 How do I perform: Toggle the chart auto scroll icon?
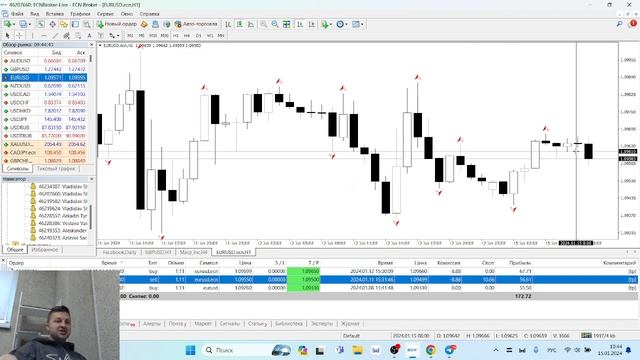[x=300, y=24]
